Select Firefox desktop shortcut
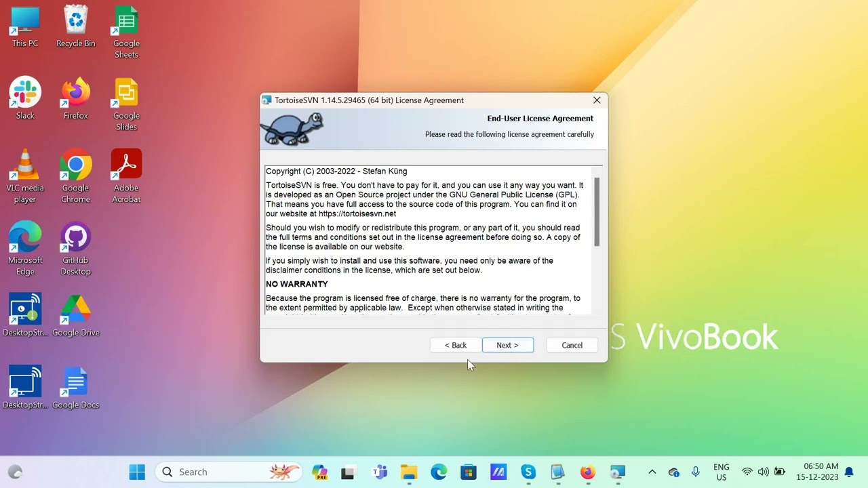The width and height of the screenshot is (868, 488). (76, 99)
